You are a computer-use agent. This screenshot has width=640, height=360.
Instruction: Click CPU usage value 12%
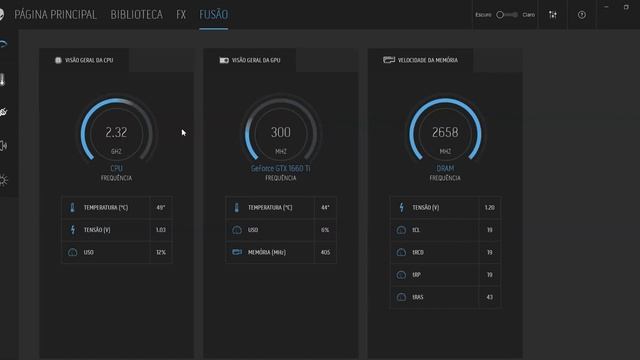click(161, 252)
